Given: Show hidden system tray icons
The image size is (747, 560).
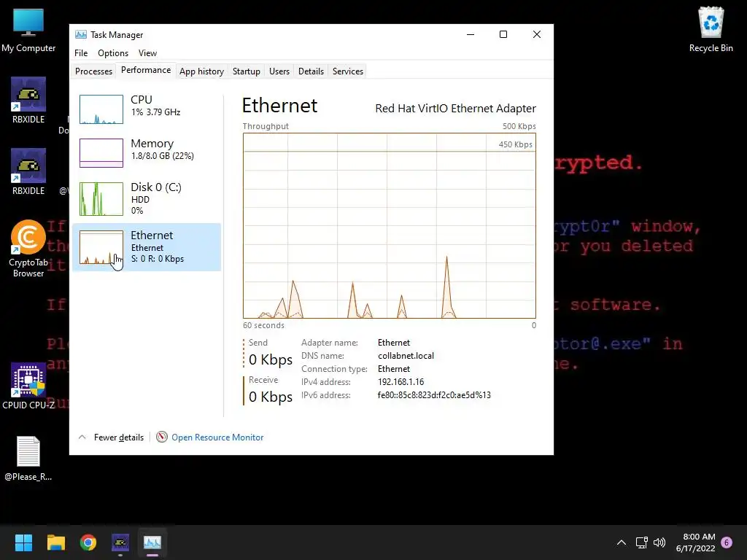Looking at the screenshot, I should (622, 542).
